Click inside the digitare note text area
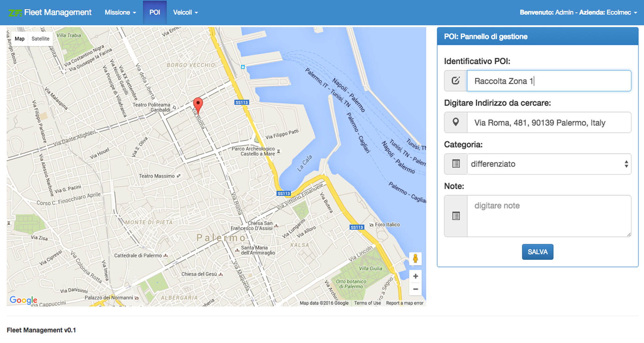The width and height of the screenshot is (644, 343). [x=549, y=216]
